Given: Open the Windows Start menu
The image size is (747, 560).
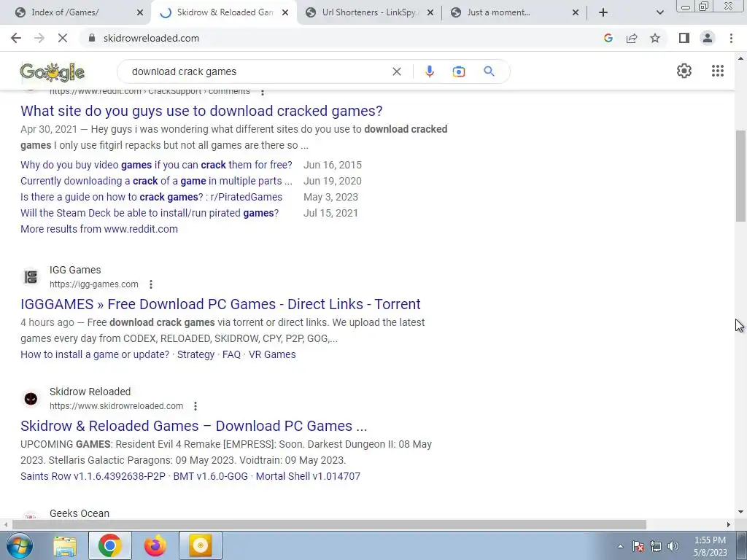Looking at the screenshot, I should pyautogui.click(x=19, y=545).
